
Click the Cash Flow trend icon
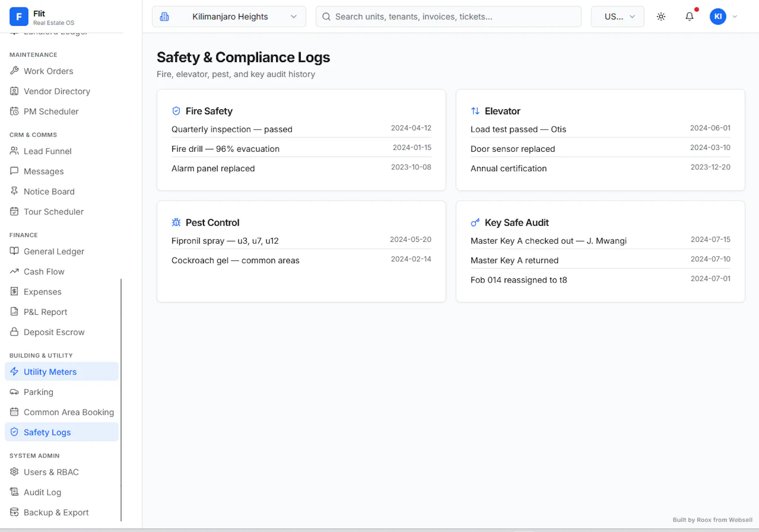pos(14,271)
